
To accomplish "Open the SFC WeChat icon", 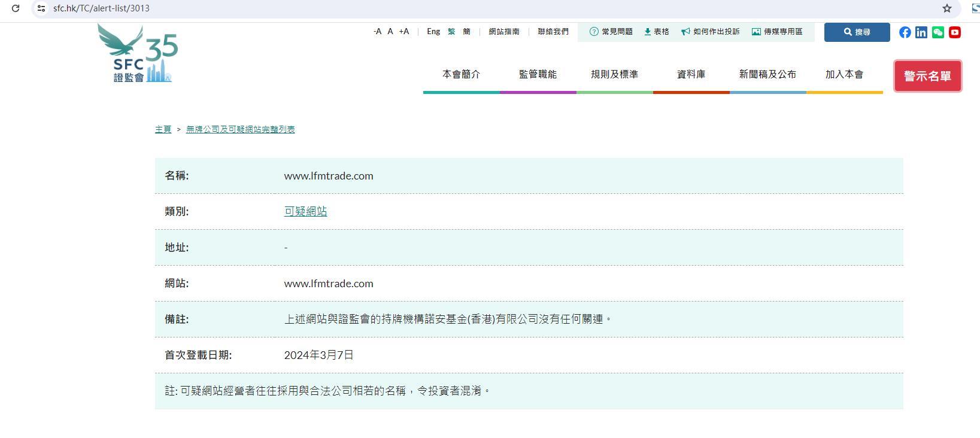I will pos(938,32).
